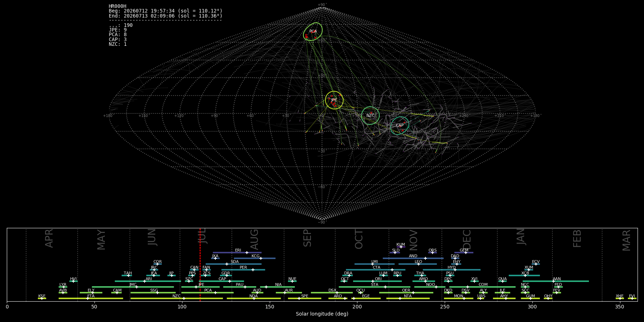Select the QUA shower label
This screenshot has width=644, height=322.
click(502, 279)
